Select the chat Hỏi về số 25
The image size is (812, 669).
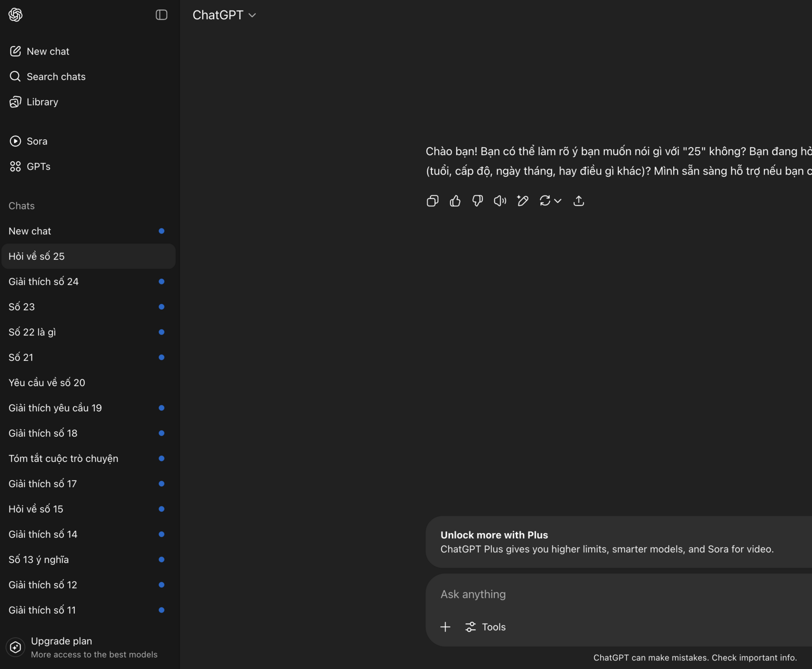[x=89, y=256]
